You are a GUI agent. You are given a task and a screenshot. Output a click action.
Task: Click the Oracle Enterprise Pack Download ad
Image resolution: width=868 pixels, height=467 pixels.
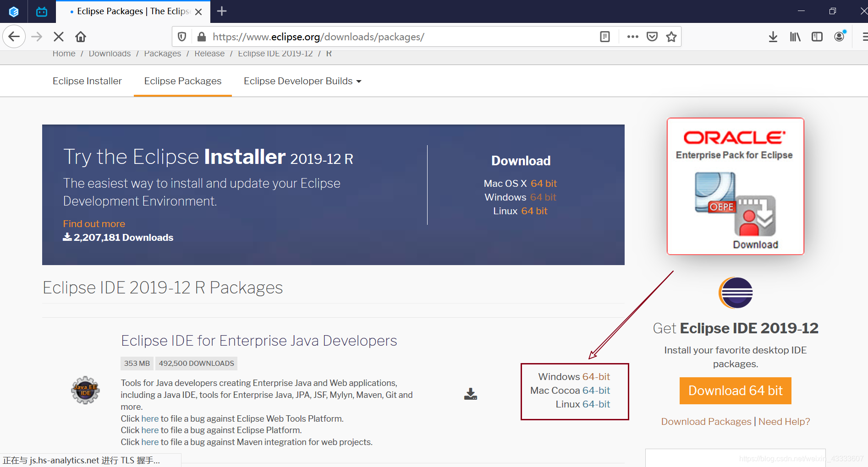click(x=736, y=186)
